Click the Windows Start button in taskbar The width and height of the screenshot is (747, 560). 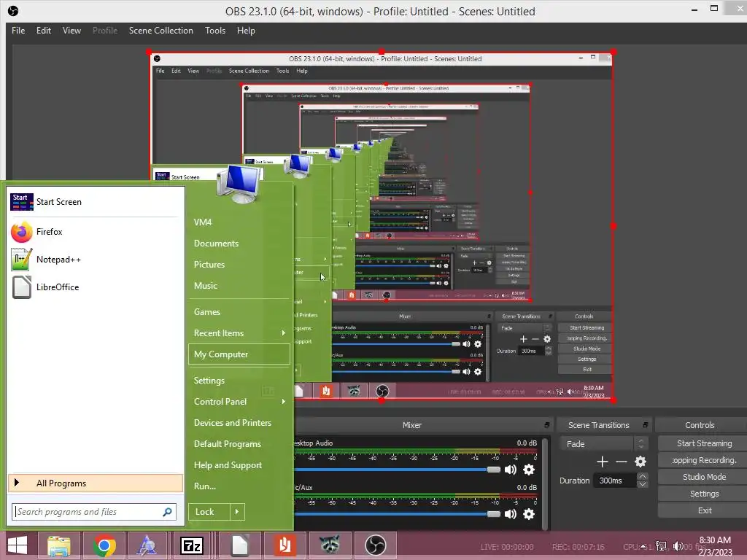tap(18, 545)
